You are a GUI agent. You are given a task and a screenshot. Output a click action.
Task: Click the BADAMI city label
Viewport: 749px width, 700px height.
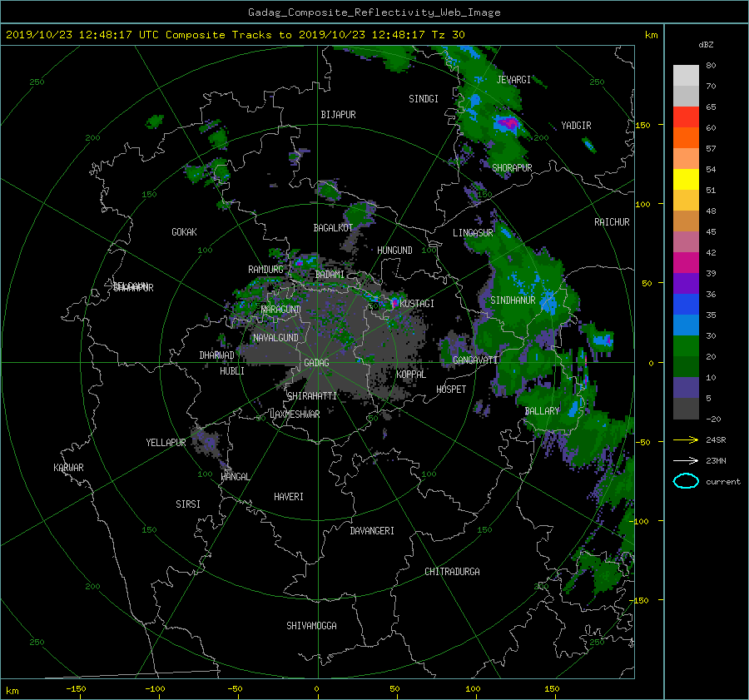pyautogui.click(x=330, y=275)
